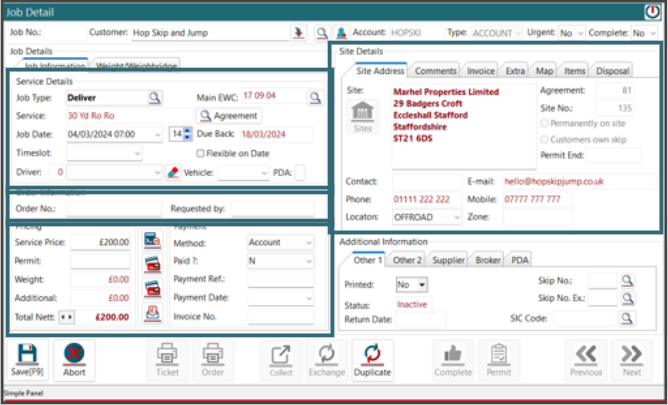Tick Customers own skip checkbox

tap(544, 140)
